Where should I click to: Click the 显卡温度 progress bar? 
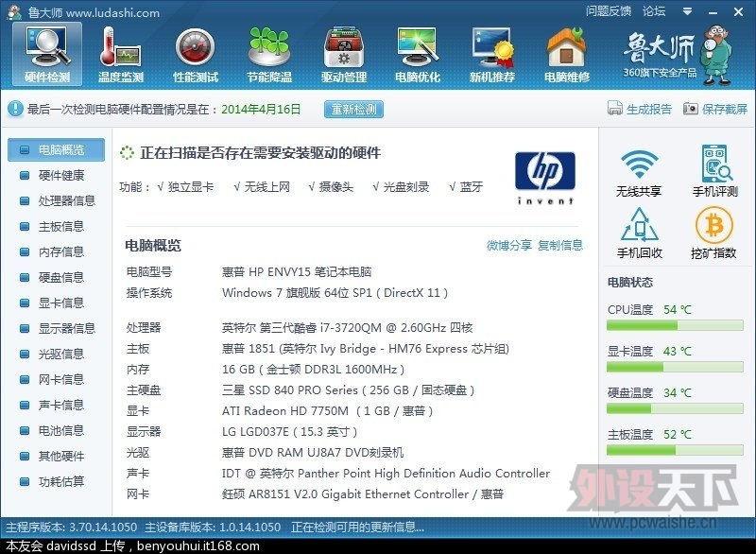pos(675,368)
